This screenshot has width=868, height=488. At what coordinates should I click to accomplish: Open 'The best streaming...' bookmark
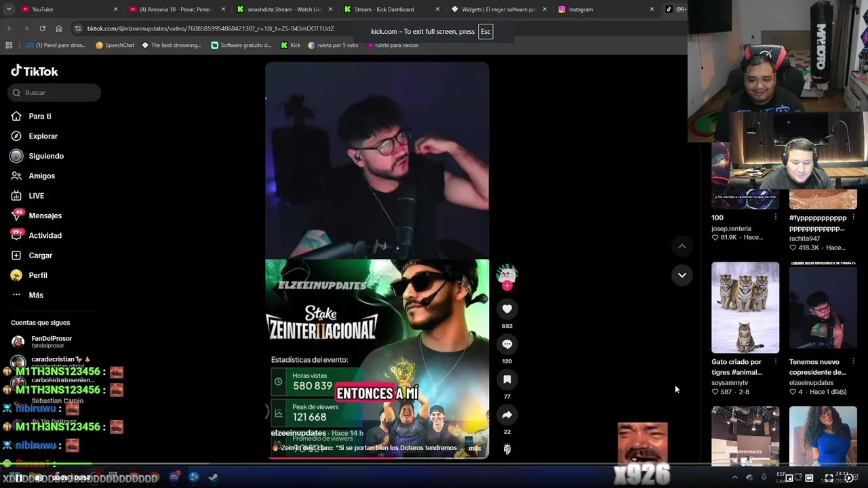[x=172, y=45]
